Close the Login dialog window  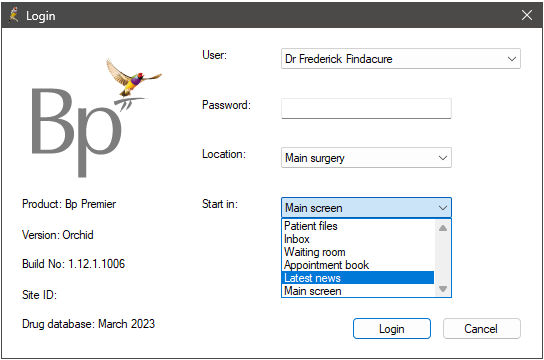(x=527, y=15)
